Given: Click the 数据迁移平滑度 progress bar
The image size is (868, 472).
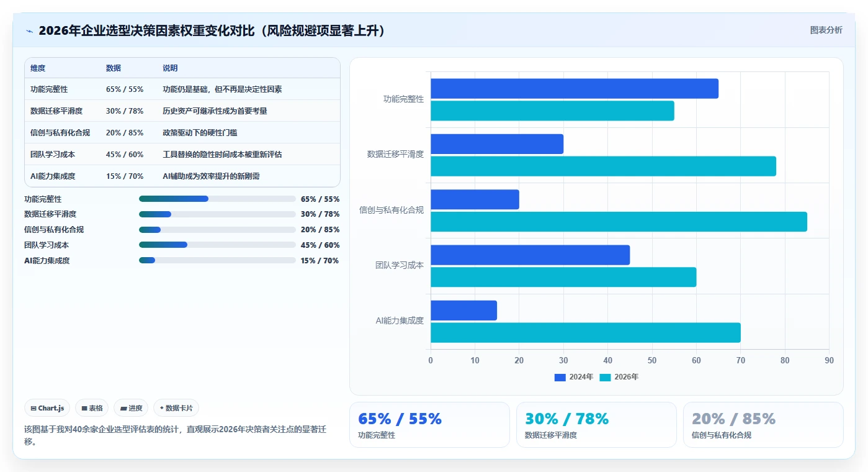Looking at the screenshot, I should (x=217, y=214).
